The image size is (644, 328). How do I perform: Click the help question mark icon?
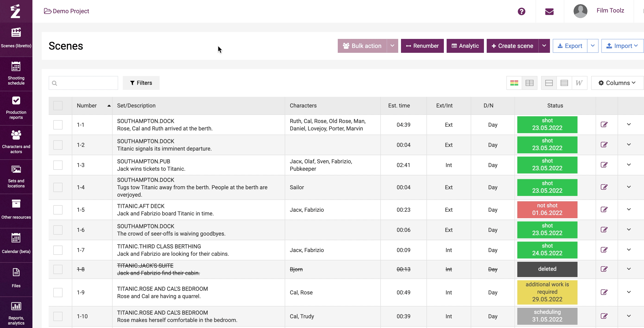tap(521, 12)
